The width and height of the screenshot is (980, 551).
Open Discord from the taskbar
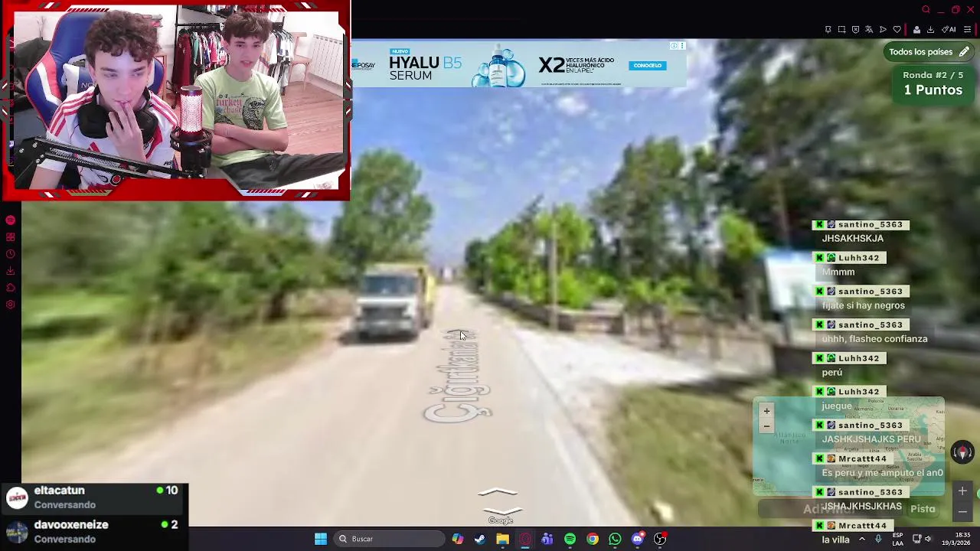tap(638, 539)
